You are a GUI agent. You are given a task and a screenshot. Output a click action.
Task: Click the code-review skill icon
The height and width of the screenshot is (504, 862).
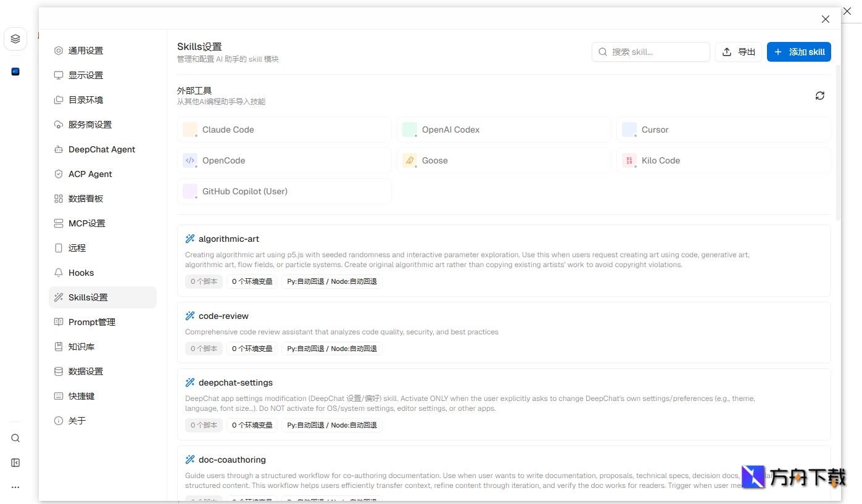pos(189,315)
